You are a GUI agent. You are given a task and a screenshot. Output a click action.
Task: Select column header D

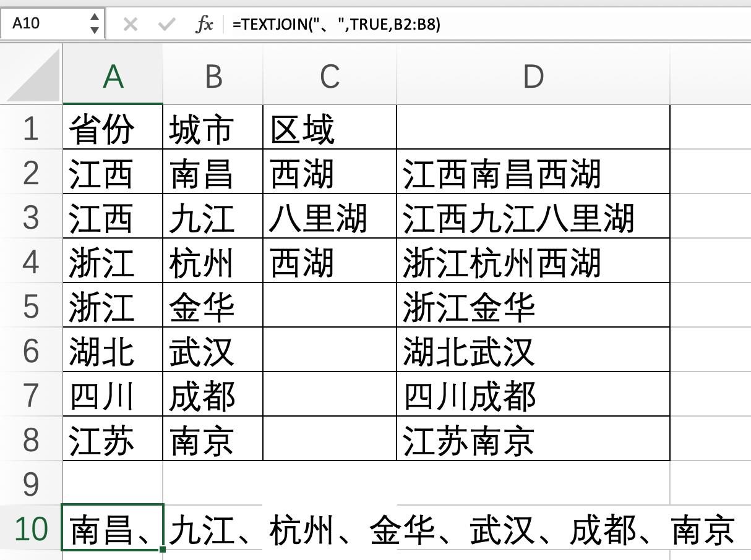coord(533,74)
